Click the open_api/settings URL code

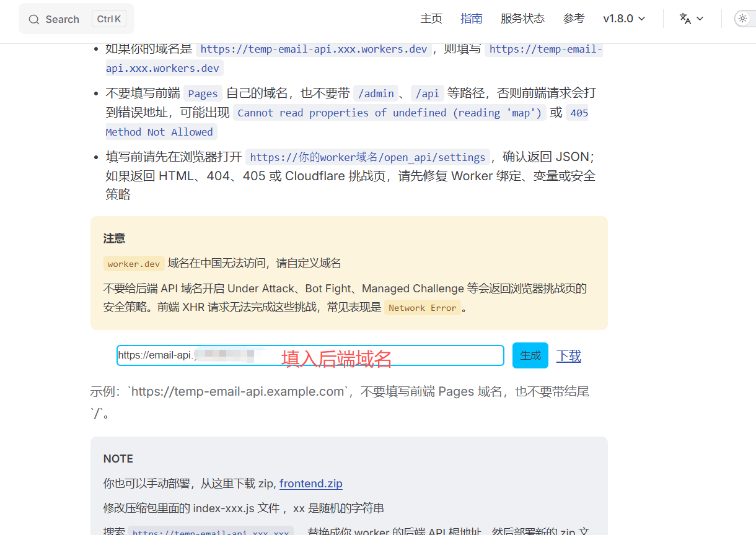coord(367,157)
